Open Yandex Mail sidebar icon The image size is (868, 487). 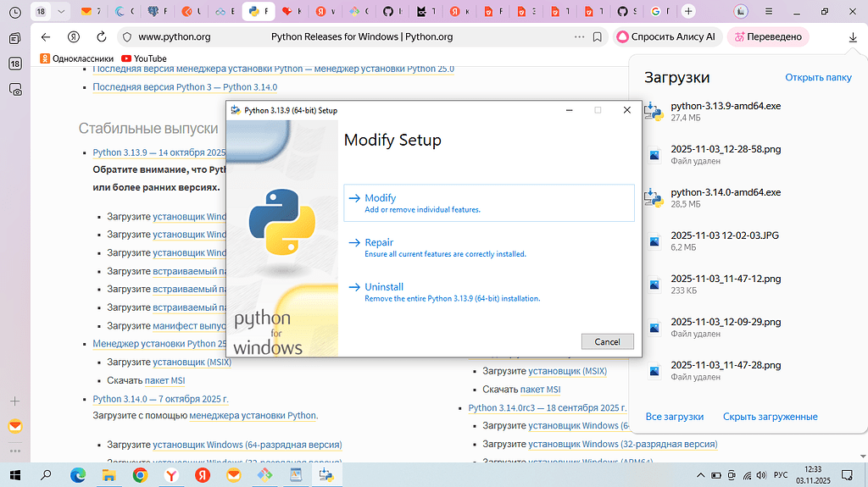tap(15, 426)
